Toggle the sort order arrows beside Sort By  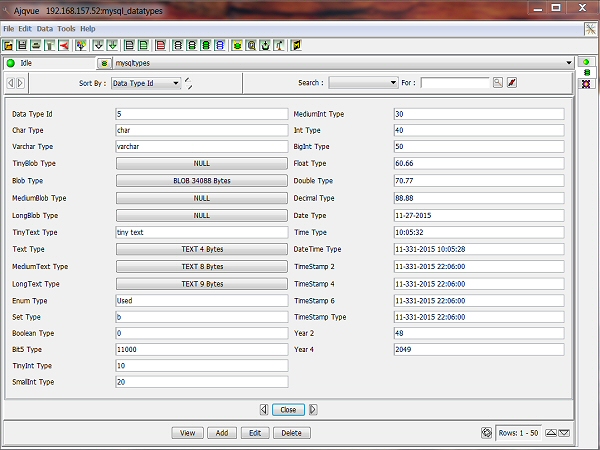[189, 83]
